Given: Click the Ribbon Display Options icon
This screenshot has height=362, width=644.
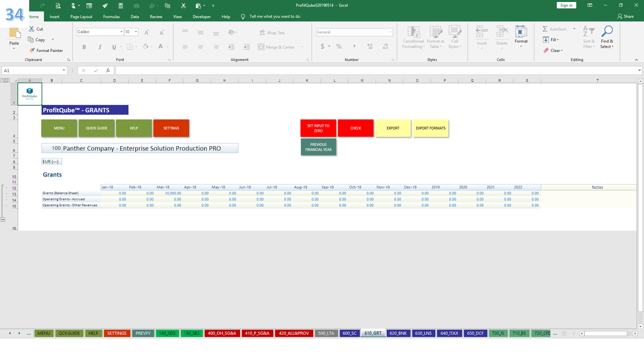Looking at the screenshot, I should (x=589, y=6).
